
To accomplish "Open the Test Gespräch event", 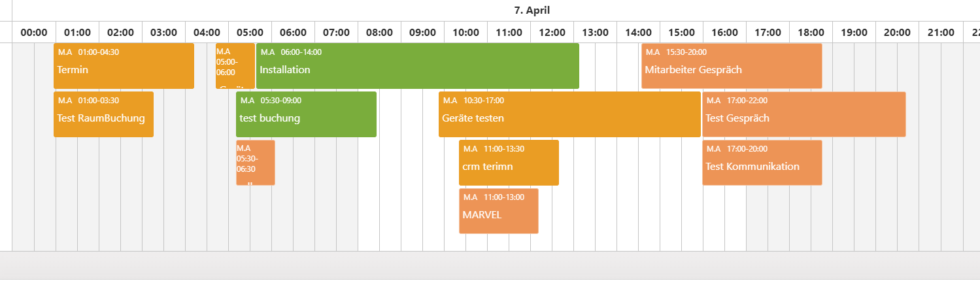I will tap(803, 114).
